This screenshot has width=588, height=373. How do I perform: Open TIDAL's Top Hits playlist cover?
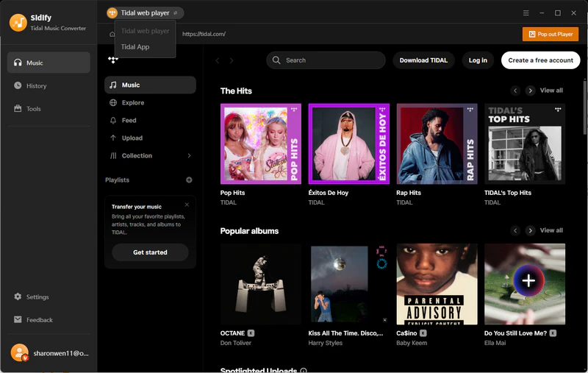(525, 143)
